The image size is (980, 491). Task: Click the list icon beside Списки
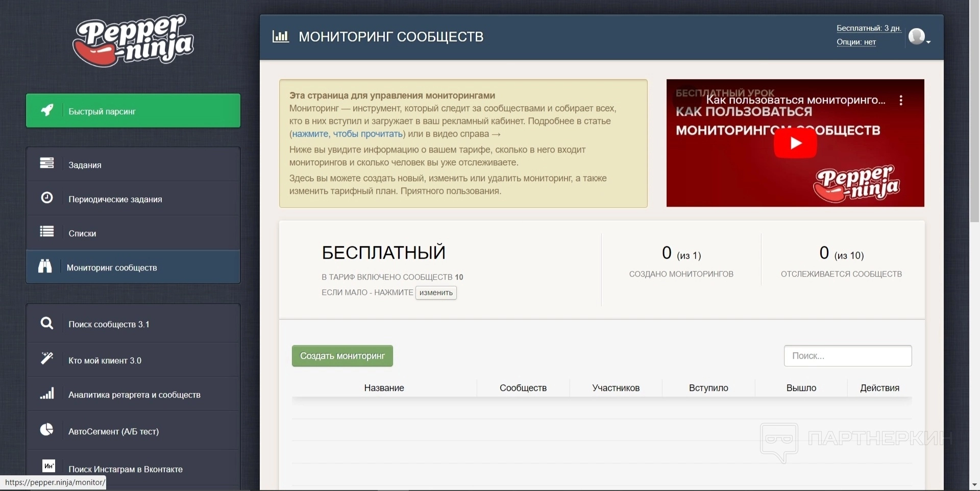pos(47,232)
